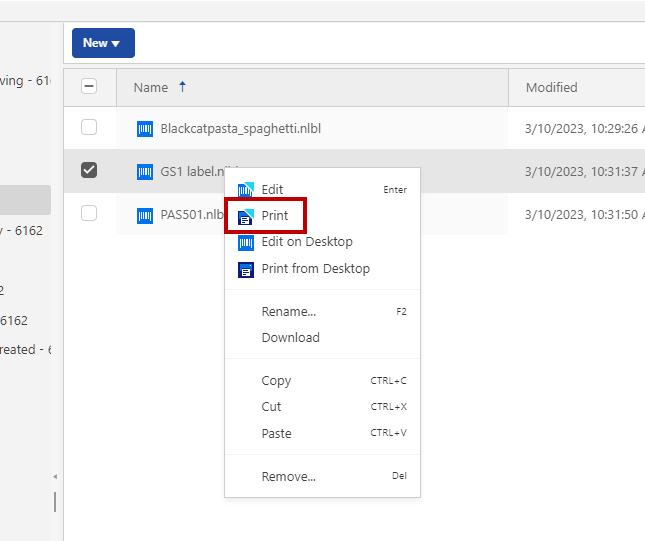
Task: Click the PAS501 label file icon
Action: tap(145, 214)
